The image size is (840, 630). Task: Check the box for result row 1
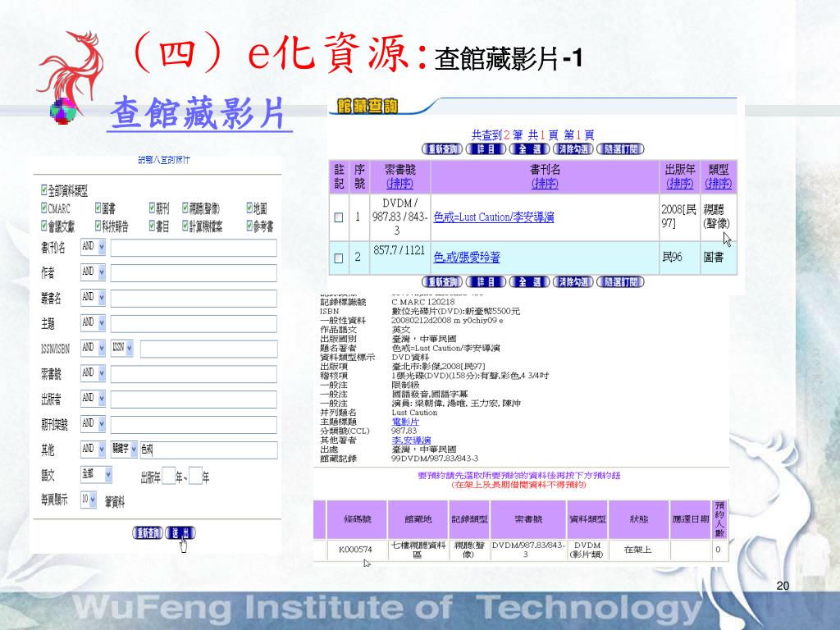point(339,217)
